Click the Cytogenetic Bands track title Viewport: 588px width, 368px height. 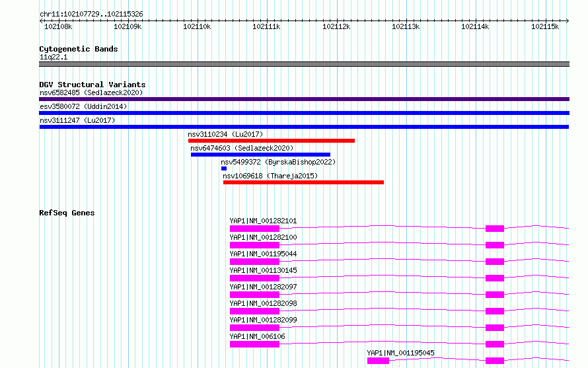tap(79, 49)
